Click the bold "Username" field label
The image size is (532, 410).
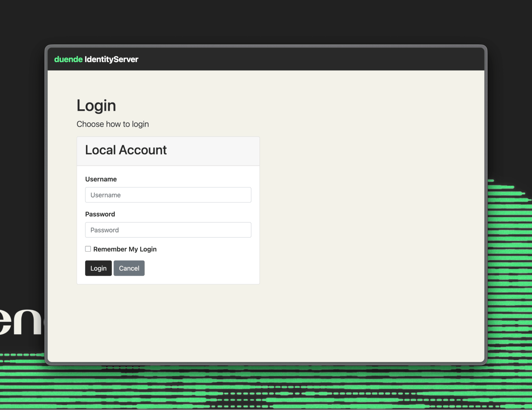click(101, 179)
